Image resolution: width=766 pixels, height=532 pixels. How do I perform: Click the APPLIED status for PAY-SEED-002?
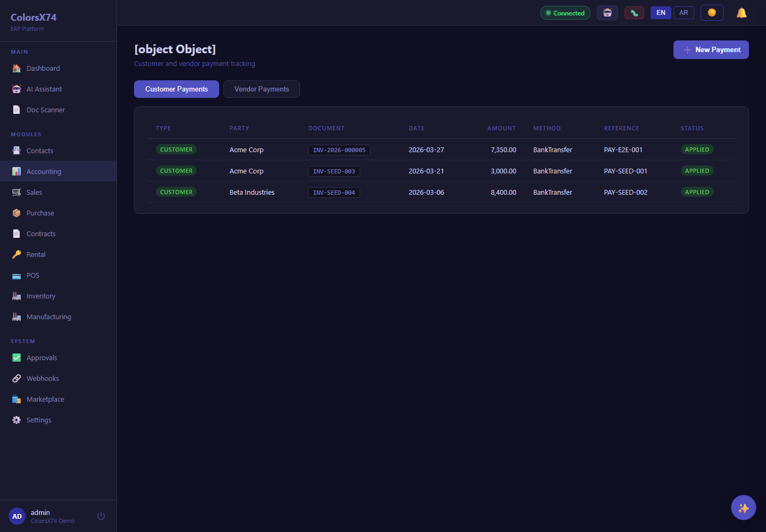coord(697,192)
